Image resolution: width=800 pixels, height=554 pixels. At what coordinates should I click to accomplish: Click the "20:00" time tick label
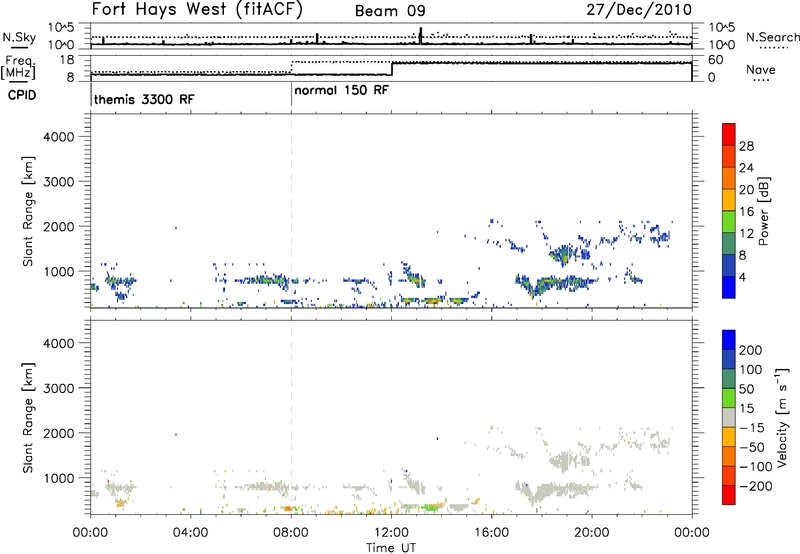pyautogui.click(x=592, y=533)
